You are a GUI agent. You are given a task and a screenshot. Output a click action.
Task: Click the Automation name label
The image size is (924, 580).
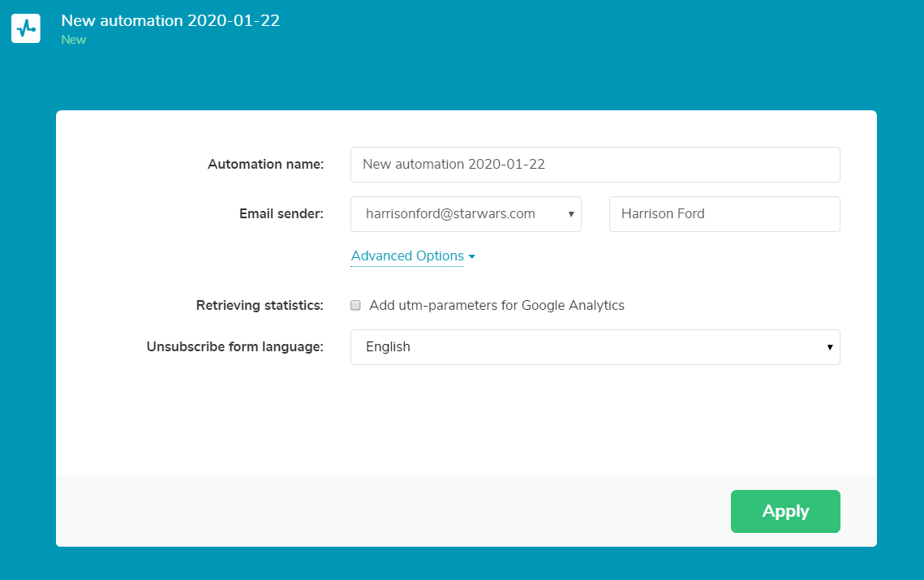pyautogui.click(x=265, y=165)
